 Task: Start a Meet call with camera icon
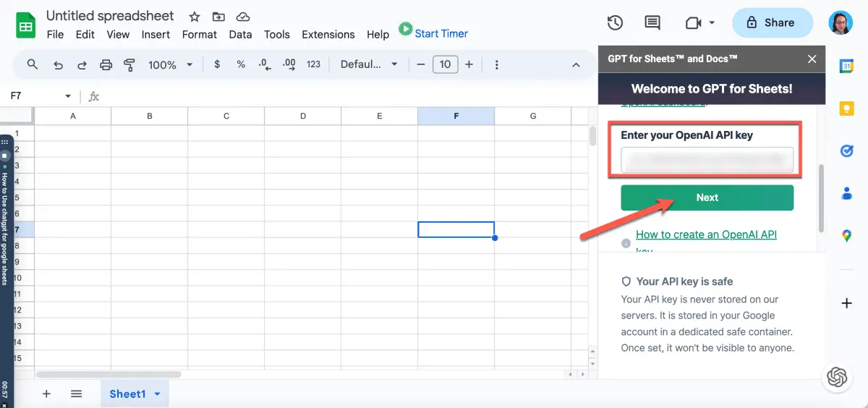[693, 22]
